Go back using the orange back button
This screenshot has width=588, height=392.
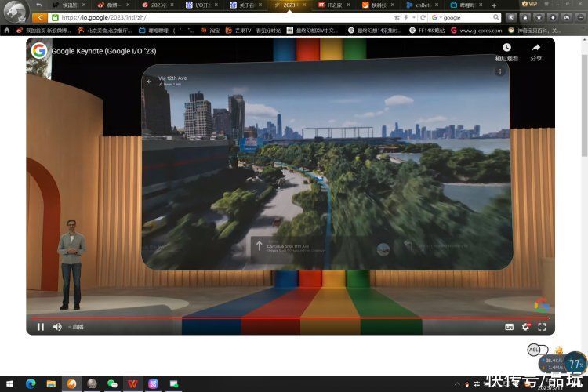[x=40, y=17]
